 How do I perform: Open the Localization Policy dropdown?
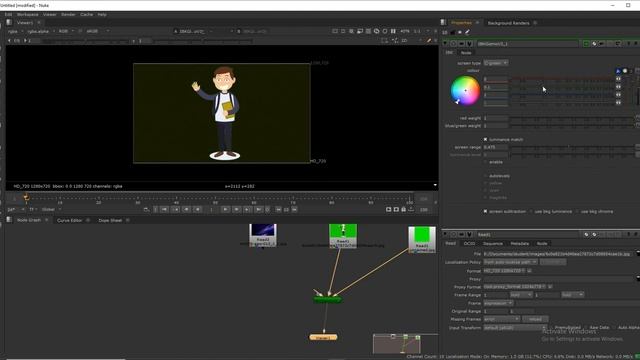[x=511, y=262]
